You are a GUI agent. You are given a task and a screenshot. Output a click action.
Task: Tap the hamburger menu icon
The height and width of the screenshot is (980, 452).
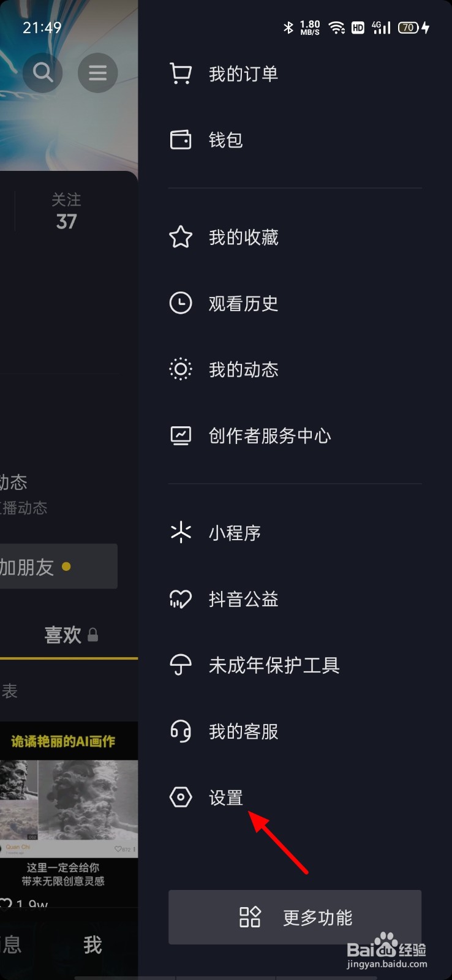[x=97, y=73]
